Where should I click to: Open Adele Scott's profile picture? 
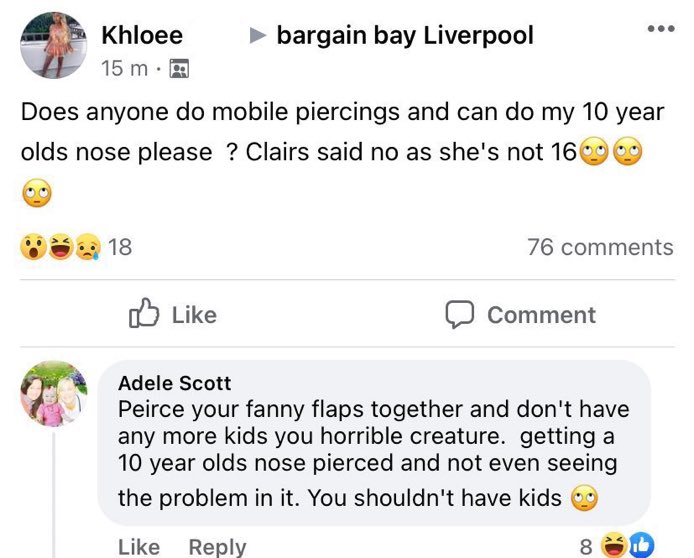coord(55,393)
